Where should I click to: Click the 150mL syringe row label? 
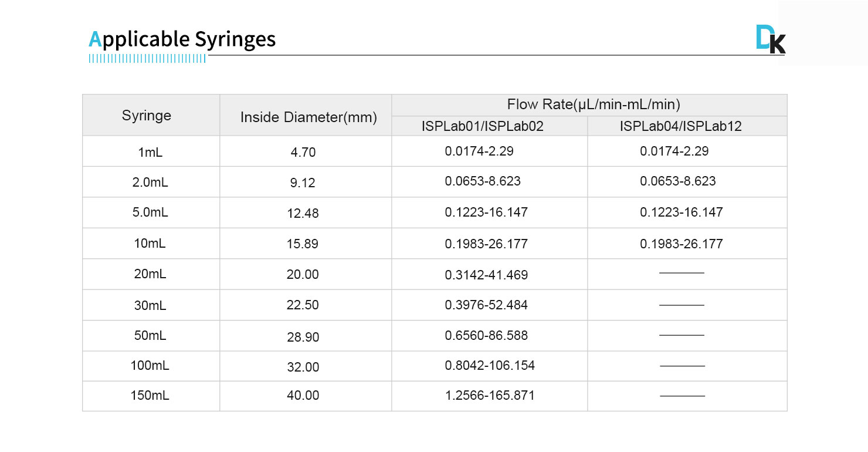[150, 396]
